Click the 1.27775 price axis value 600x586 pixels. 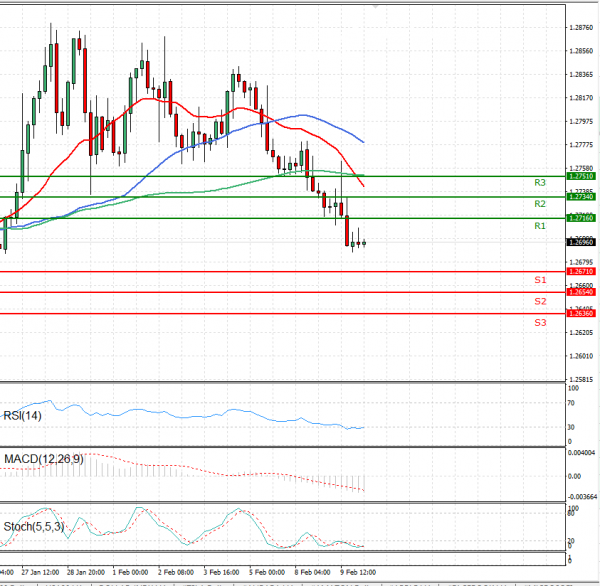point(581,145)
